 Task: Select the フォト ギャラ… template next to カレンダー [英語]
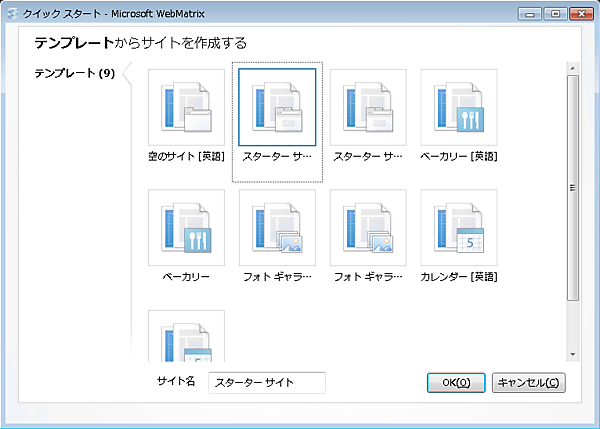pos(368,228)
